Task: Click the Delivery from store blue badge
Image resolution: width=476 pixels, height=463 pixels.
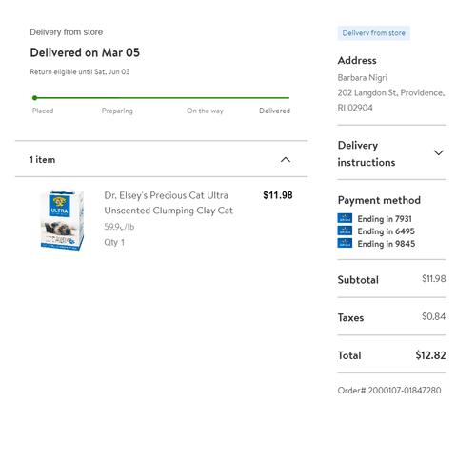Action: coord(374,33)
